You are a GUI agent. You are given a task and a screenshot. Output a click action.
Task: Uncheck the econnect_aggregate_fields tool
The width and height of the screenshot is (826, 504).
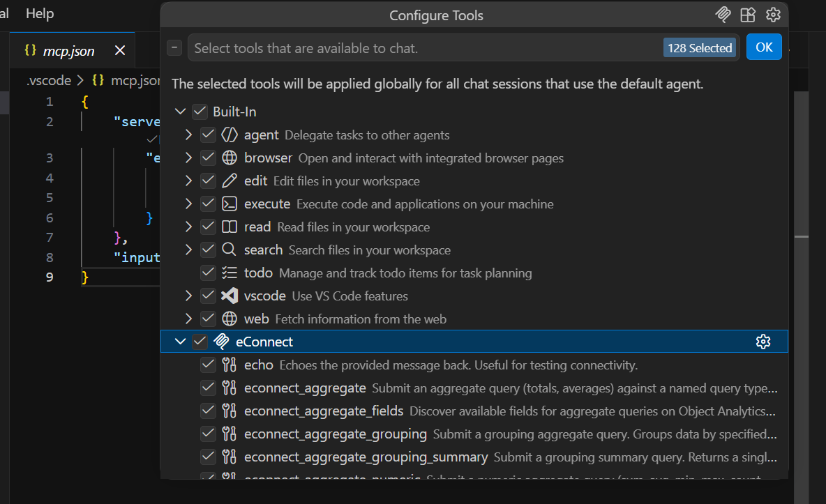coord(208,411)
